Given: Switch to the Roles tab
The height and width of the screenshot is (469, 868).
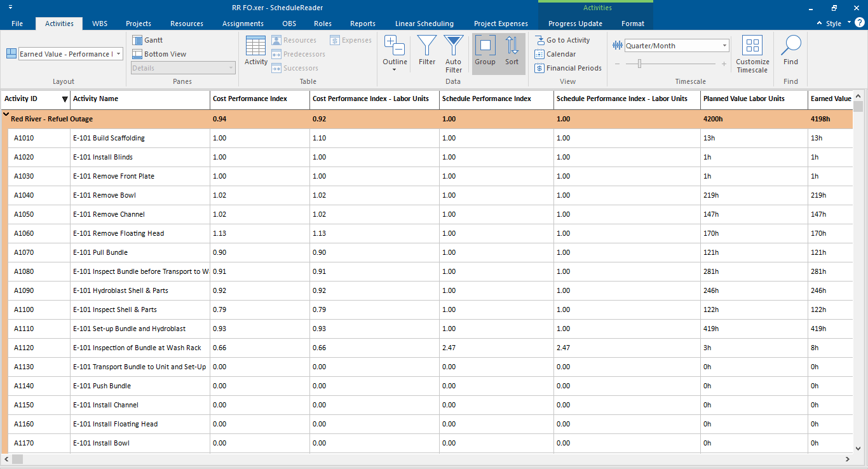Looking at the screenshot, I should coord(323,24).
